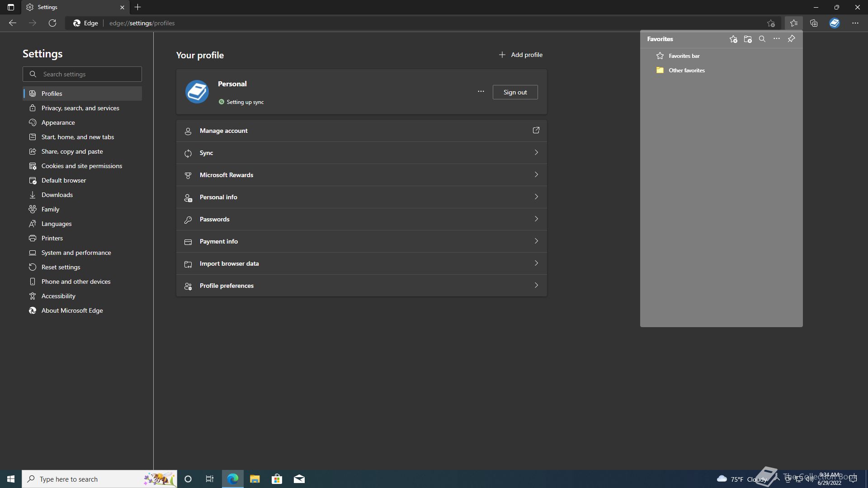Open Default browser settings
The height and width of the screenshot is (488, 868).
pos(82,180)
